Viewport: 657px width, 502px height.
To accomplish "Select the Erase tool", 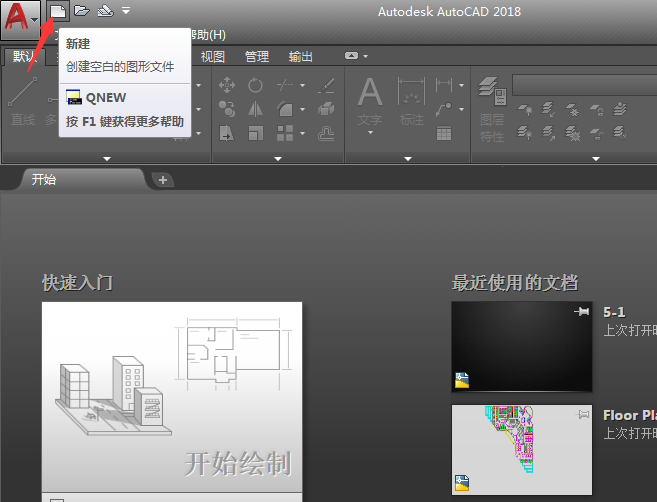I will (326, 85).
